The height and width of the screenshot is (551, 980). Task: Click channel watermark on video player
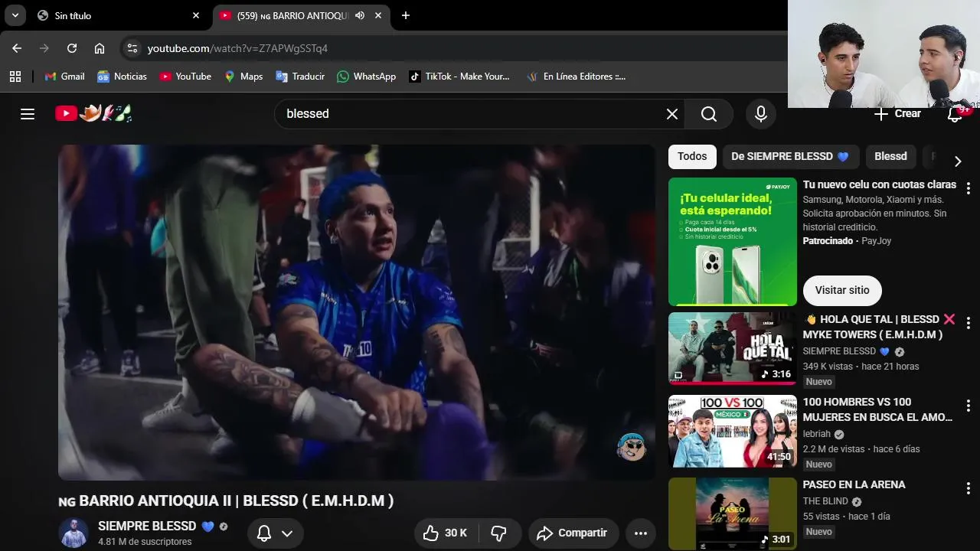point(632,447)
